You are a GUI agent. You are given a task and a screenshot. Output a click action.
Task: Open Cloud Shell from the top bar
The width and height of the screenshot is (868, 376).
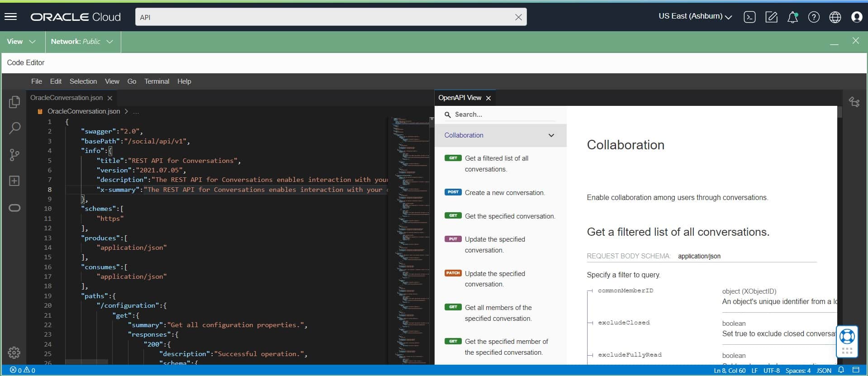tap(749, 17)
